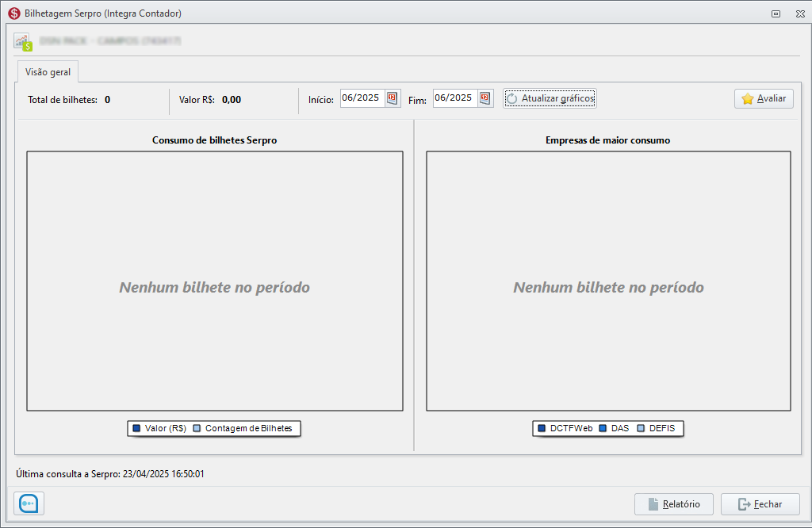Click the billing chart icon beside company name
Screen dimensions: 812x528
coord(23,42)
